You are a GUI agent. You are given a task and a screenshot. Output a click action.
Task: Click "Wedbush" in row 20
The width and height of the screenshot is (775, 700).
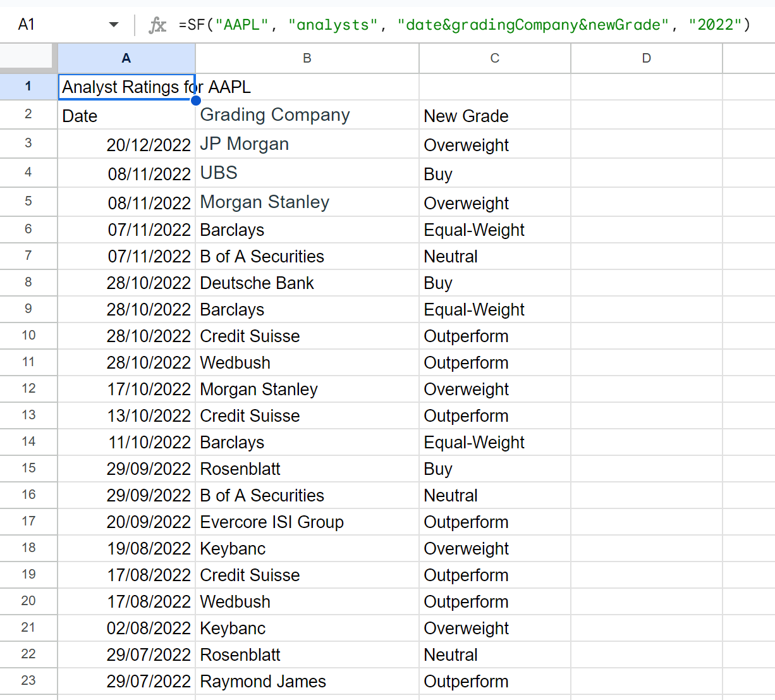tap(307, 601)
